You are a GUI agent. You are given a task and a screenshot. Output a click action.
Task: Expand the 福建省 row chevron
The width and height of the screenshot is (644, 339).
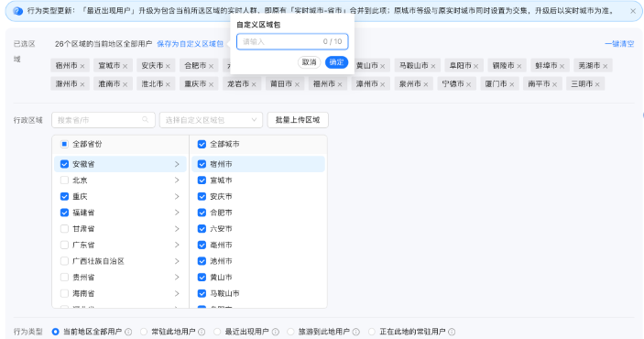pyautogui.click(x=177, y=213)
